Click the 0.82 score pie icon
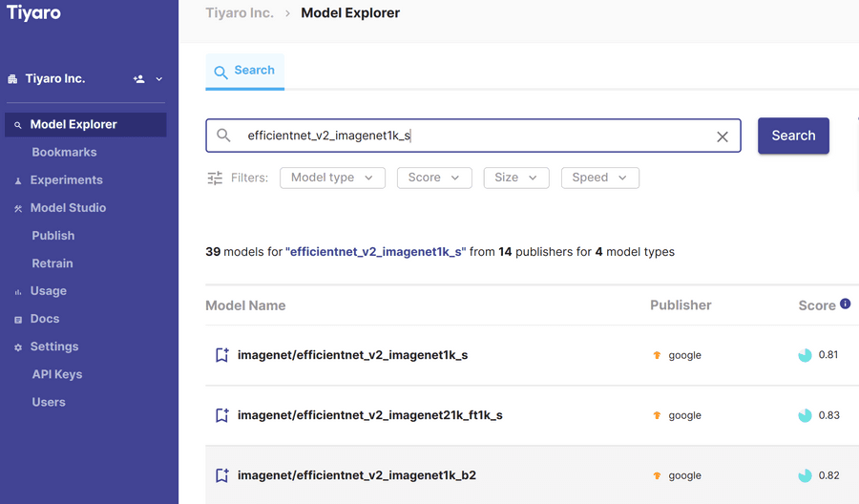Viewport: 859px width, 504px height. (x=805, y=476)
